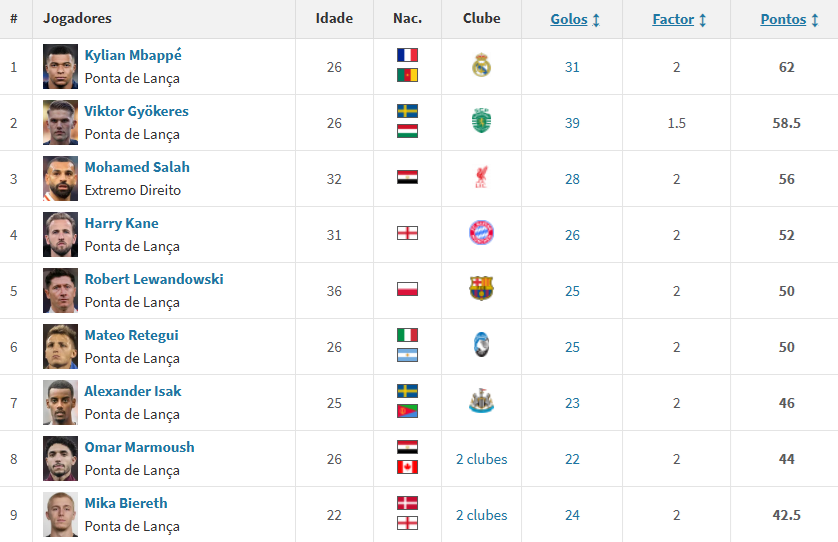
Task: Open Kylian Mbappé player profile link
Action: pos(133,55)
